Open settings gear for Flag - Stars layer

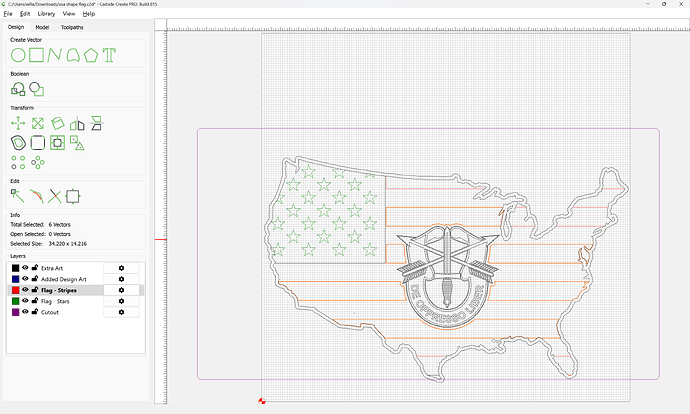pos(121,301)
